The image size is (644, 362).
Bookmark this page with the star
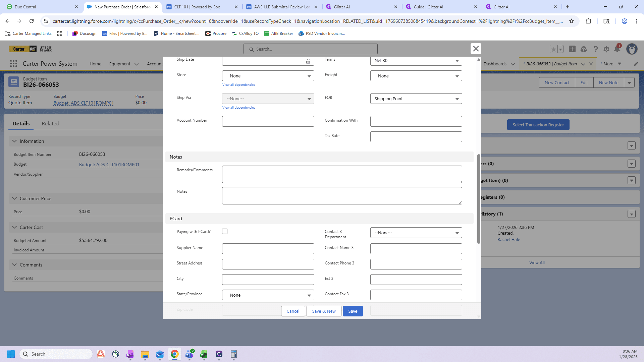[x=572, y=21]
